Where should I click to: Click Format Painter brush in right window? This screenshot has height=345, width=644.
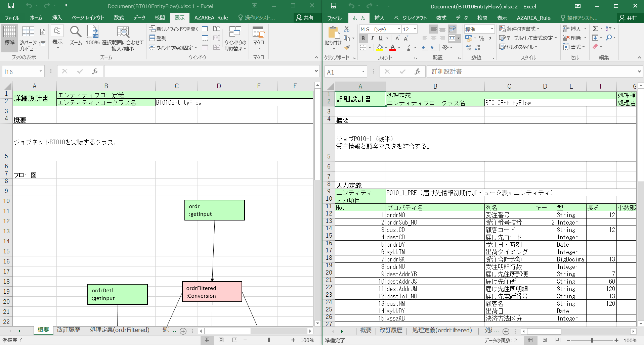[x=347, y=47]
